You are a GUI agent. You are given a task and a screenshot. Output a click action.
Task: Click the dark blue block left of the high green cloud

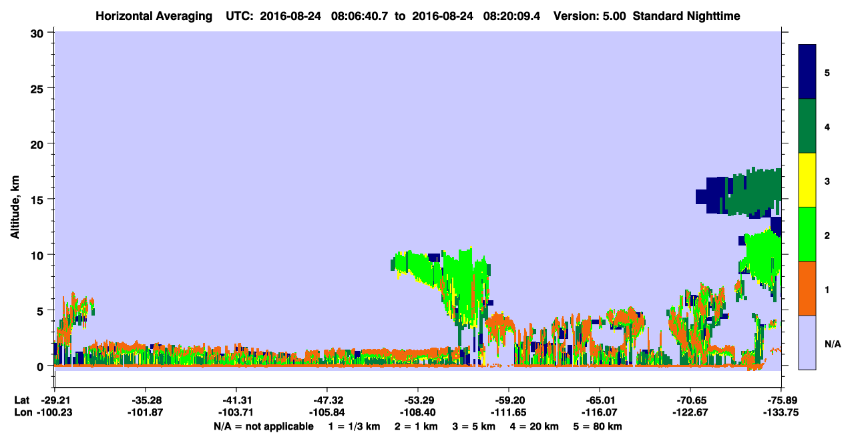(x=713, y=195)
